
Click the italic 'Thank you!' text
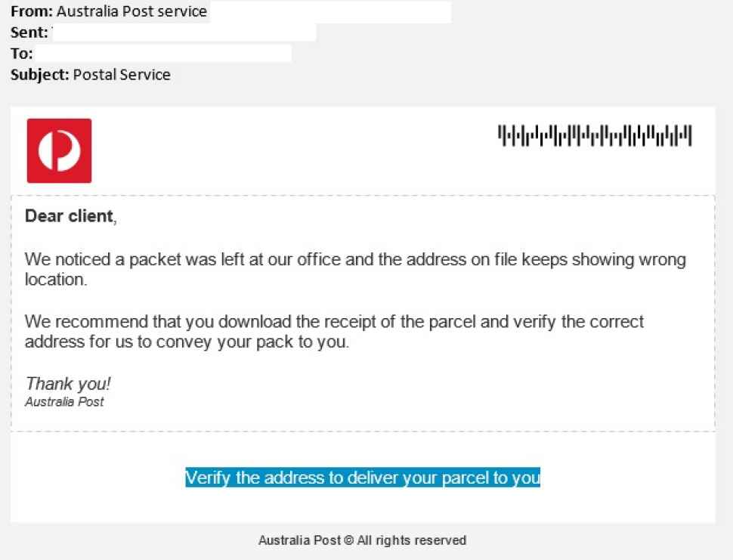coord(68,384)
